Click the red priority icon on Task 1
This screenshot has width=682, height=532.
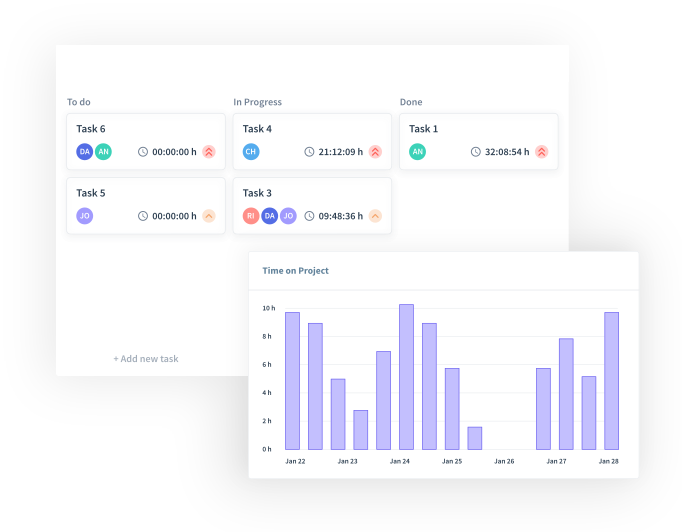tap(542, 152)
